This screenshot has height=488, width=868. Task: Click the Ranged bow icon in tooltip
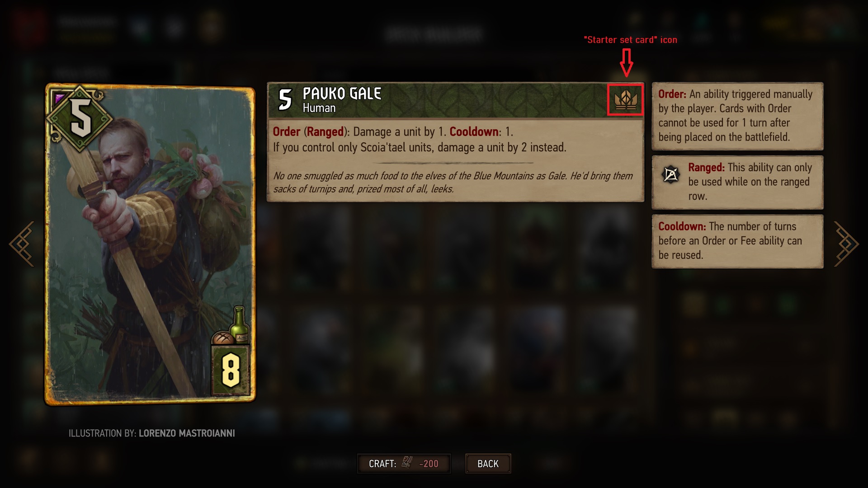click(671, 174)
